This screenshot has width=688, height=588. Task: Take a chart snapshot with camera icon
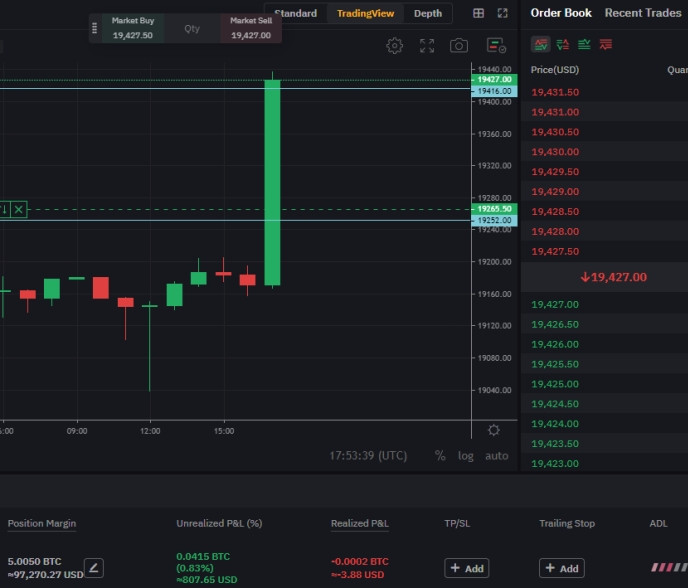pos(459,46)
